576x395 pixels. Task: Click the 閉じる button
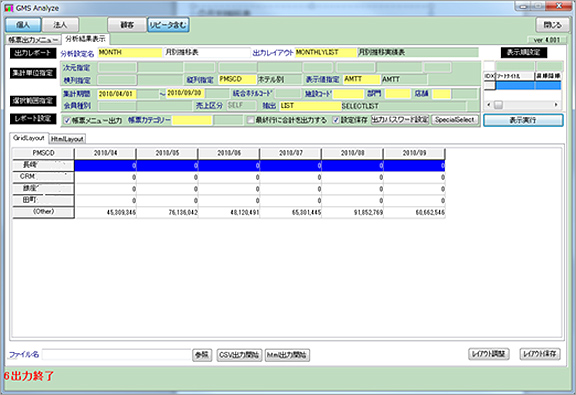point(552,25)
